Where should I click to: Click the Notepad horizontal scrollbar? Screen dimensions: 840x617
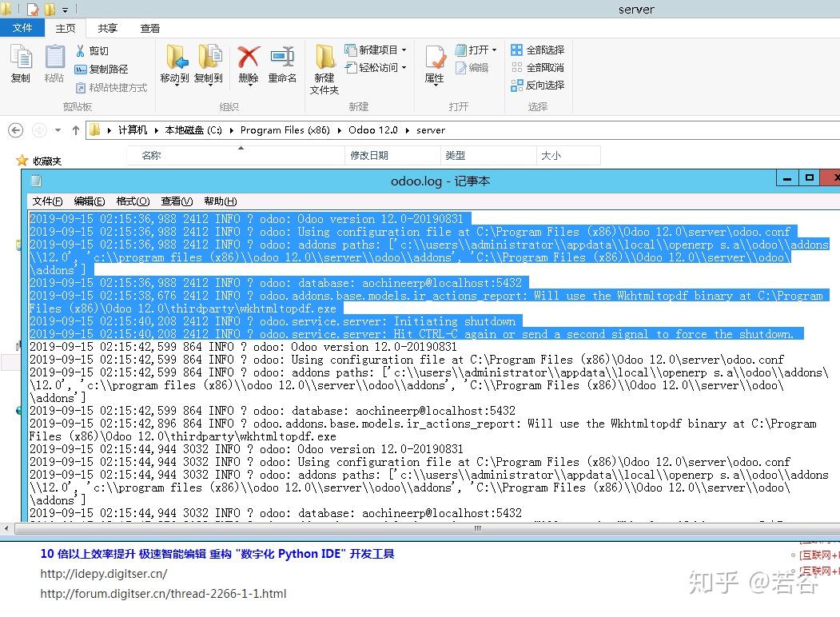pos(476,528)
